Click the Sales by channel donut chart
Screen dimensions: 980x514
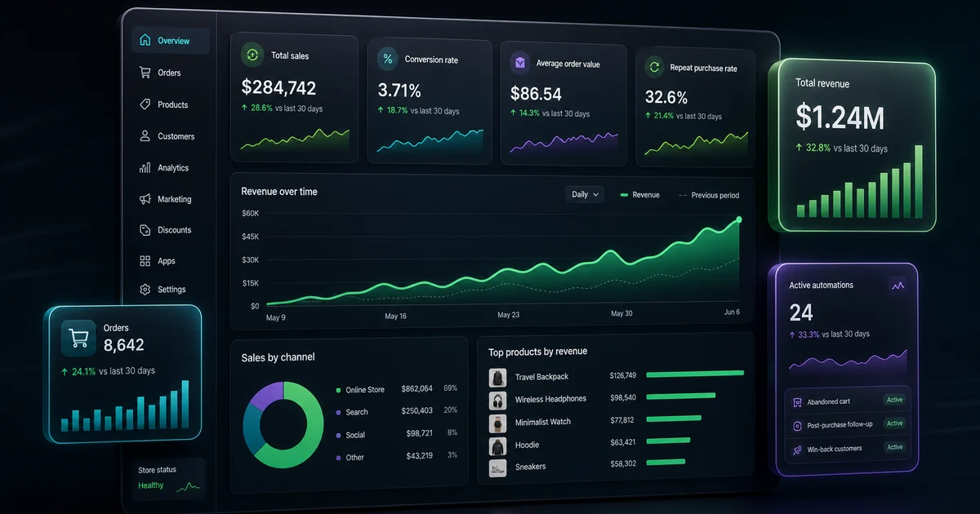point(283,425)
